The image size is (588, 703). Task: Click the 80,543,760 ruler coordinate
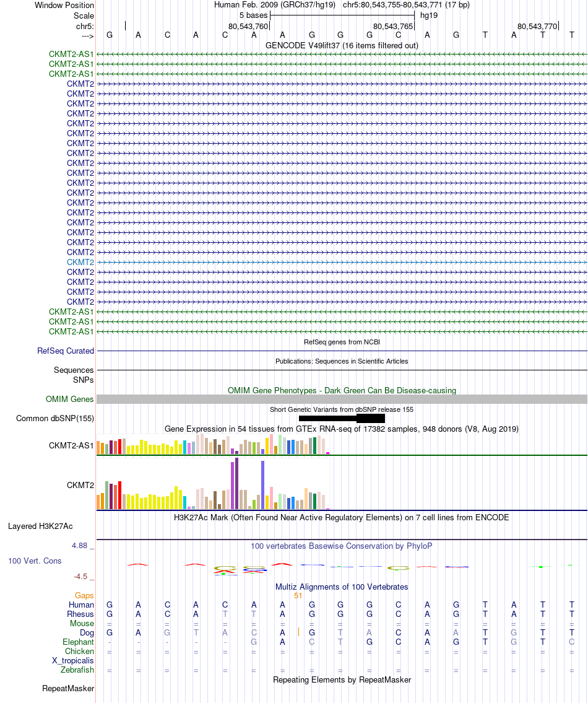tap(248, 27)
